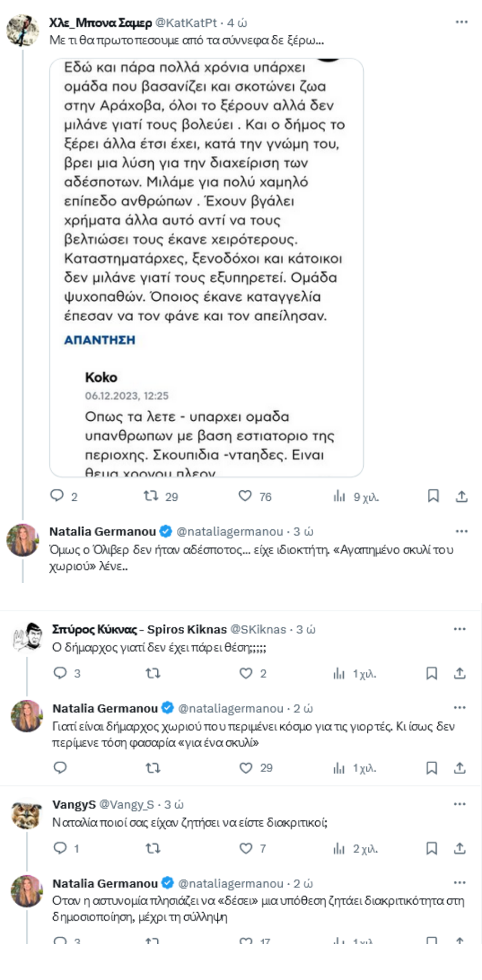Viewport: 482px width, 980px height.
Task: Reply to the Χλε_Μπονα Σαμερ tweet
Action: pos(57,496)
